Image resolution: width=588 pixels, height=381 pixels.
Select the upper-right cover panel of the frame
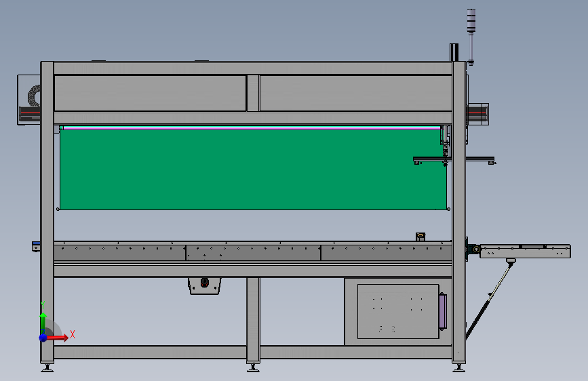(x=355, y=94)
